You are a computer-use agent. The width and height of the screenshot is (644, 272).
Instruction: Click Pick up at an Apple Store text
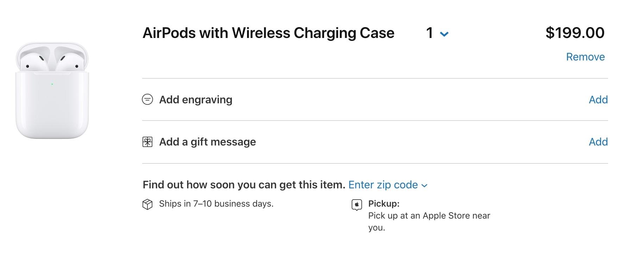(x=429, y=216)
